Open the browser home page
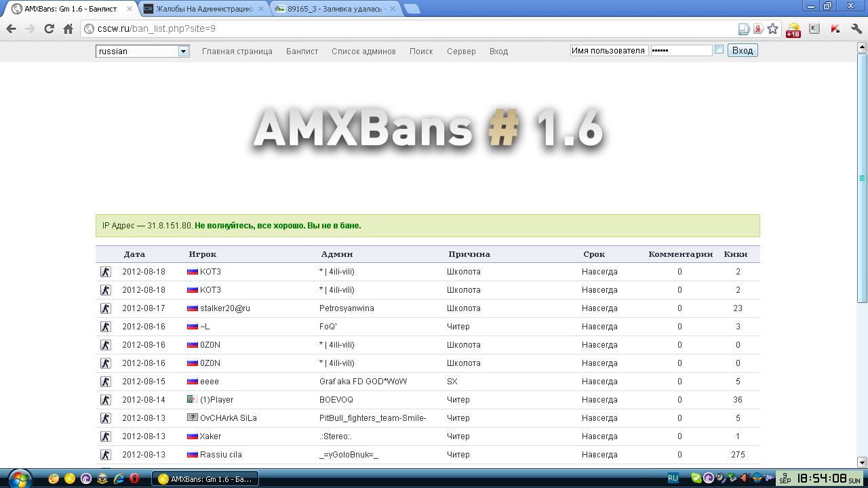This screenshot has height=488, width=868. 68,28
